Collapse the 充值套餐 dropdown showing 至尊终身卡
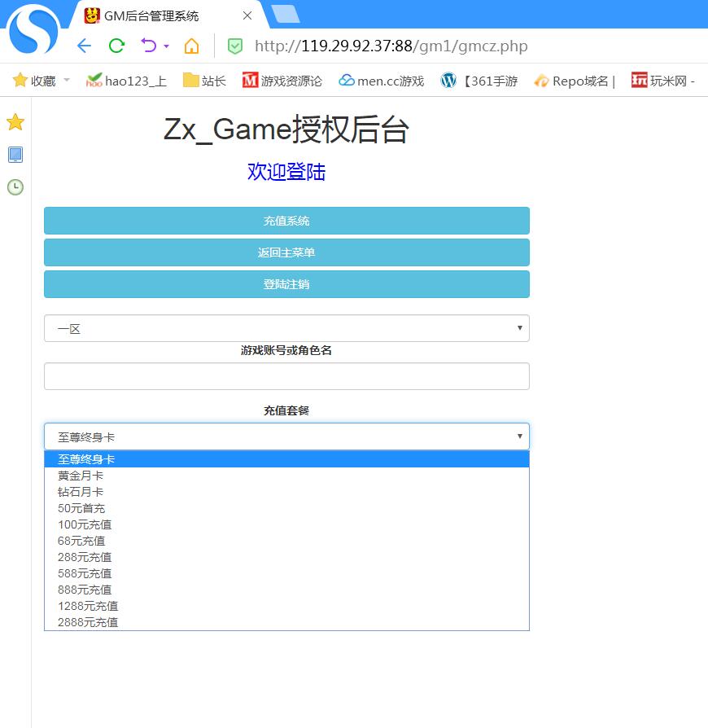The height and width of the screenshot is (728, 708). point(286,437)
